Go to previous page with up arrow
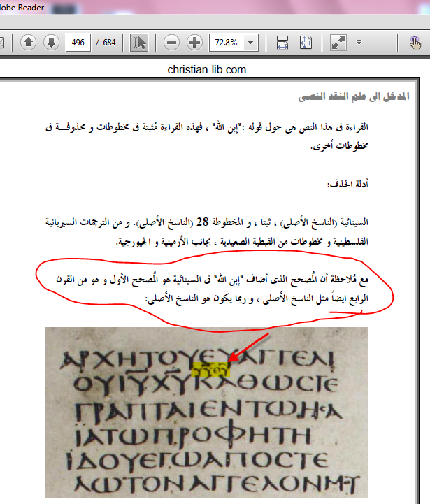The image size is (430, 504). (28, 42)
